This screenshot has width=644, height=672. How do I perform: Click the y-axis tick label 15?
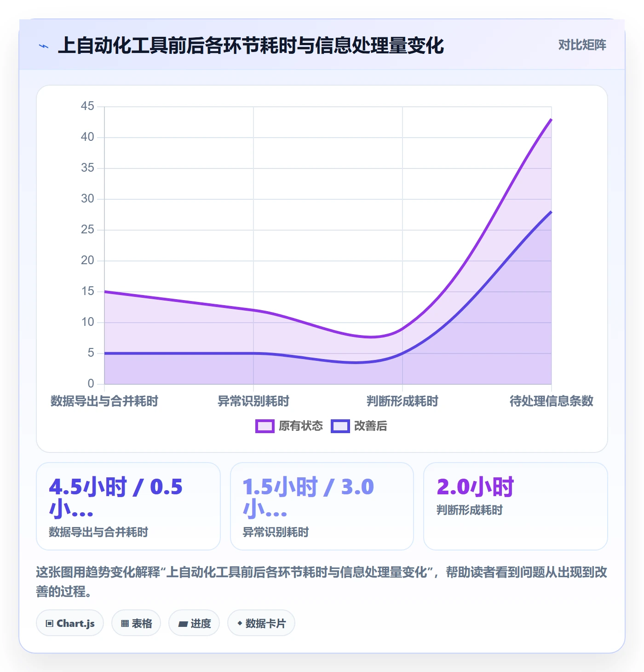pos(87,291)
